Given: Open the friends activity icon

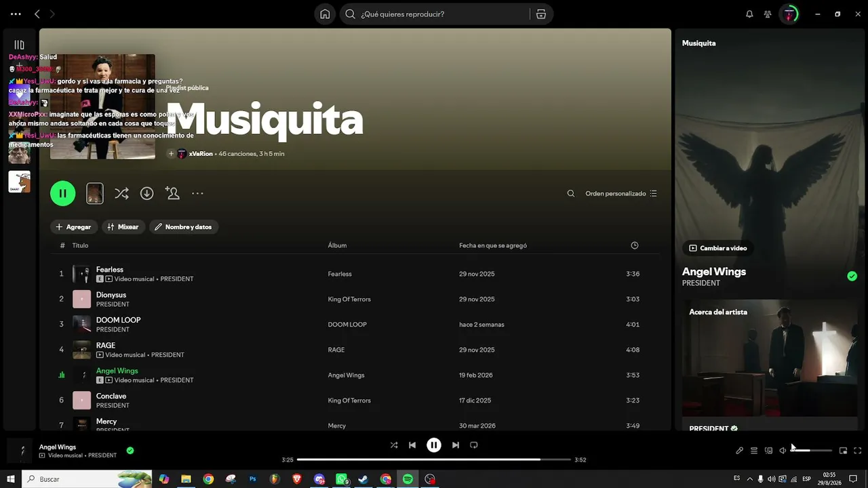Looking at the screenshot, I should coord(768,14).
